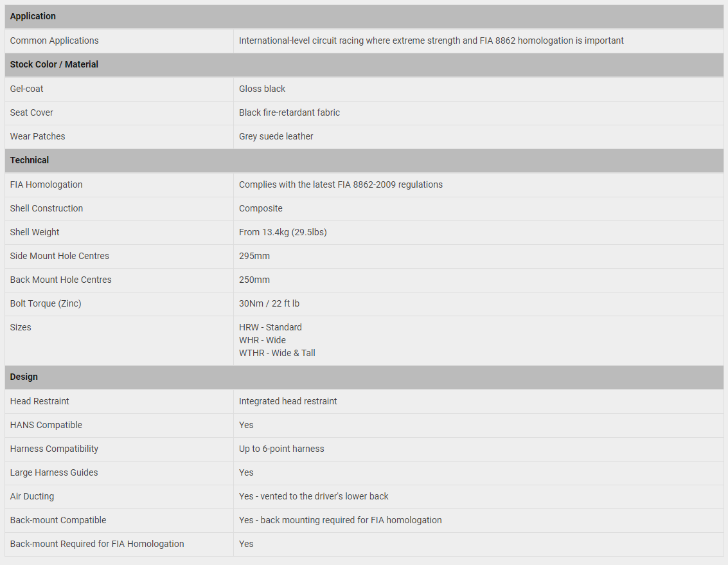Image resolution: width=728 pixels, height=565 pixels.
Task: Select the WTHR - Wide & Tall size
Action: point(277,353)
